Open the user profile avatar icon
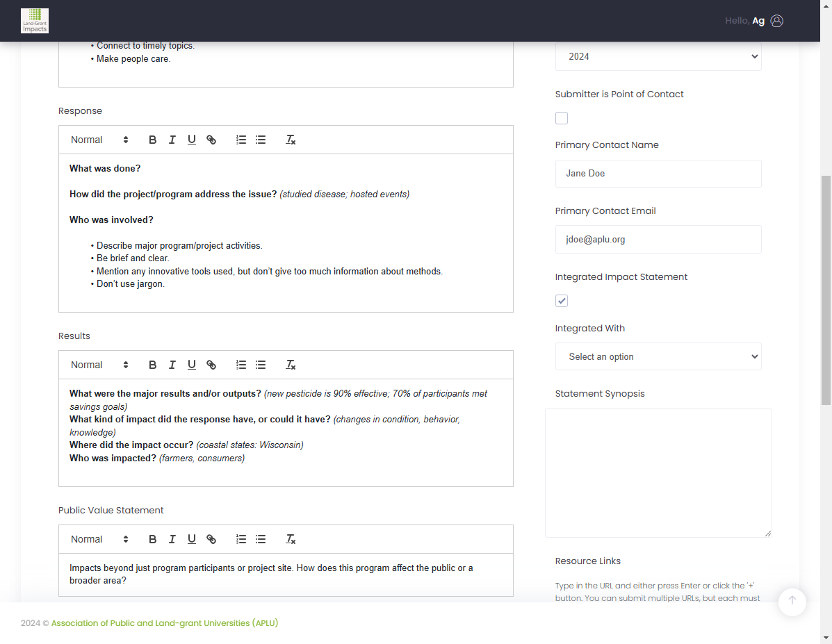Image resolution: width=832 pixels, height=644 pixels. pyautogui.click(x=777, y=21)
